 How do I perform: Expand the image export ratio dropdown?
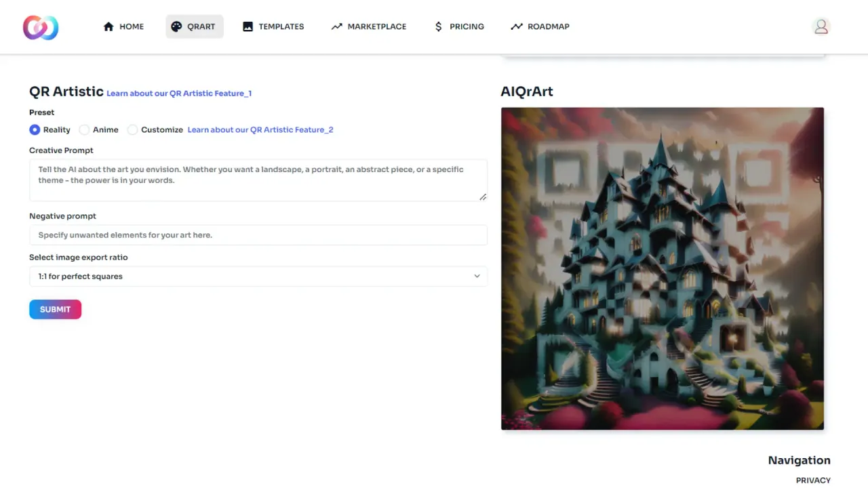click(258, 277)
